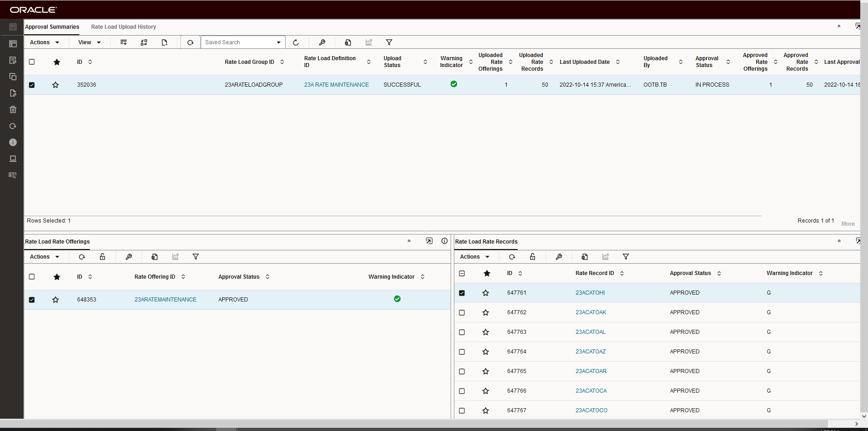The width and height of the screenshot is (868, 431).
Task: Check the checkbox for record 647762
Action: pos(462,312)
